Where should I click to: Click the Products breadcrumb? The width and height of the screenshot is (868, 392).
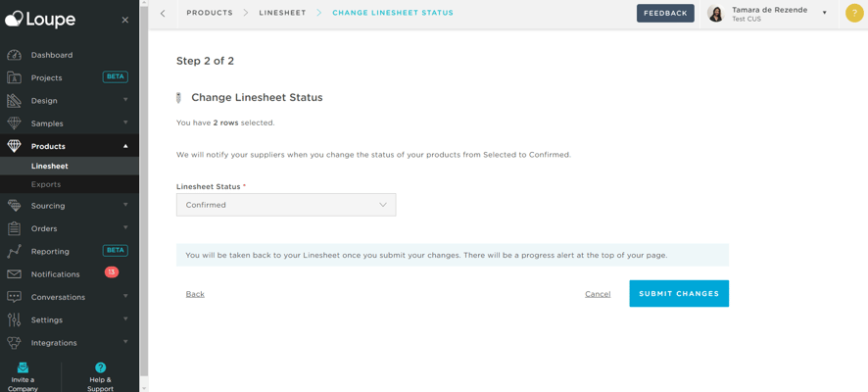click(x=210, y=13)
